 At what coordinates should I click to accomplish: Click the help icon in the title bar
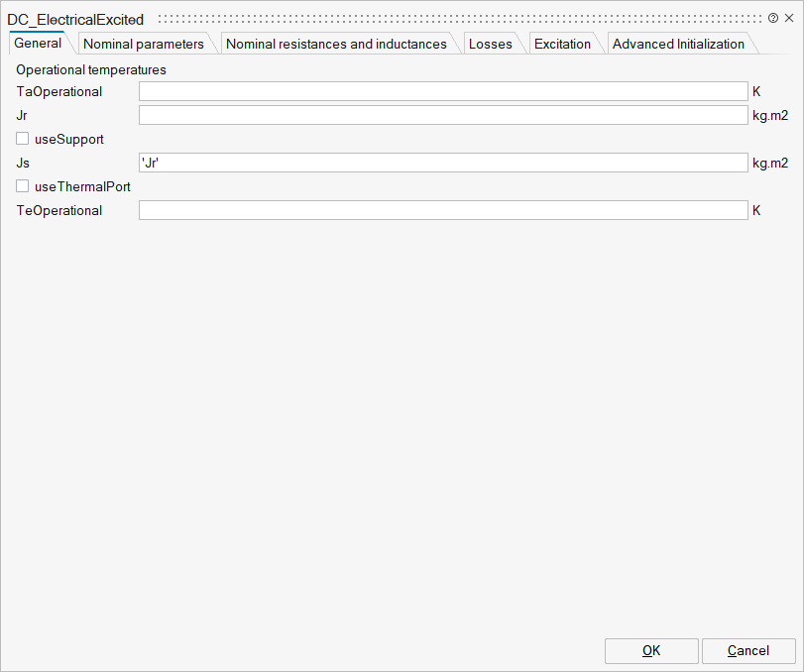[773, 18]
